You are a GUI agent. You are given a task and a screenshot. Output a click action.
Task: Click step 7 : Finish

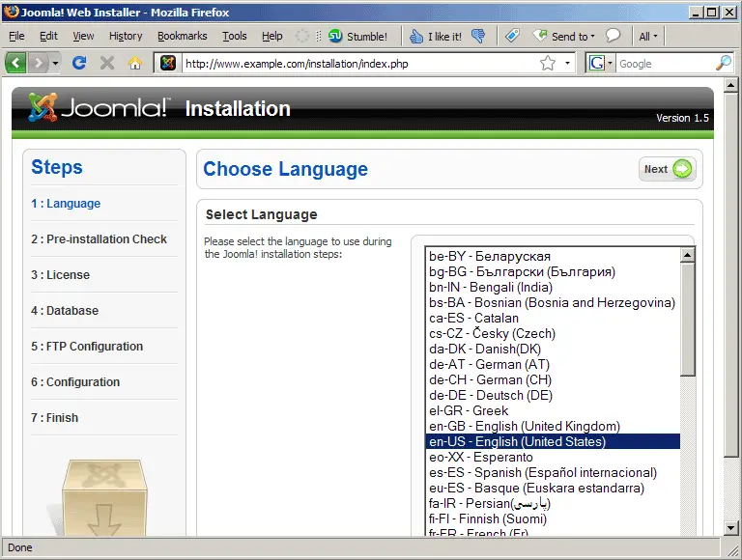tap(54, 418)
